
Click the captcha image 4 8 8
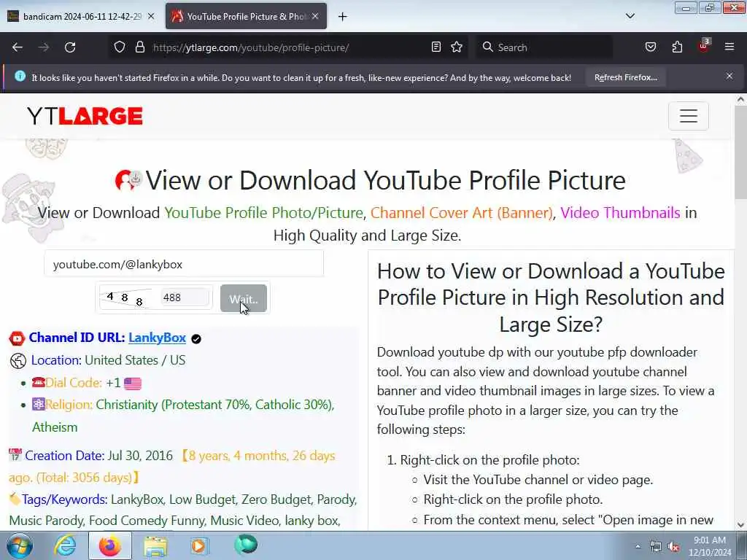coord(128,298)
